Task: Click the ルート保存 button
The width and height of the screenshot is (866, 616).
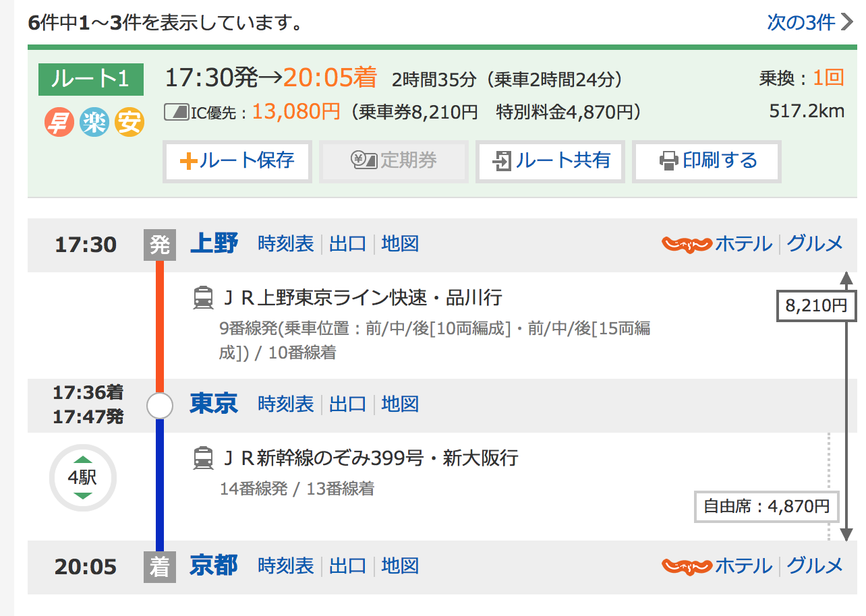Action: pos(237,161)
